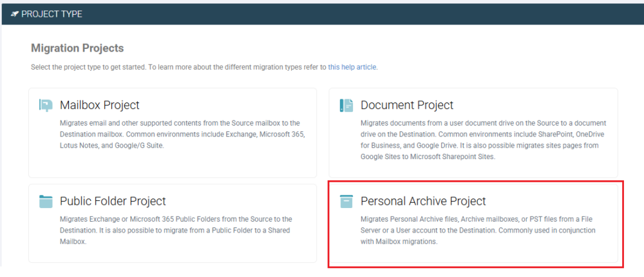The image size is (644, 277).
Task: Open the 'this help article' link
Action: pos(352,67)
